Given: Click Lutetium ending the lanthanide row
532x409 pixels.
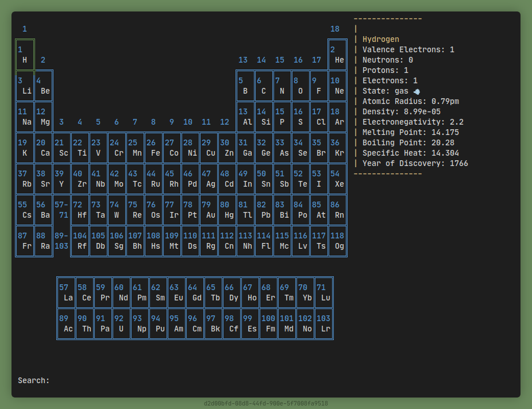Looking at the screenshot, I should (x=323, y=293).
